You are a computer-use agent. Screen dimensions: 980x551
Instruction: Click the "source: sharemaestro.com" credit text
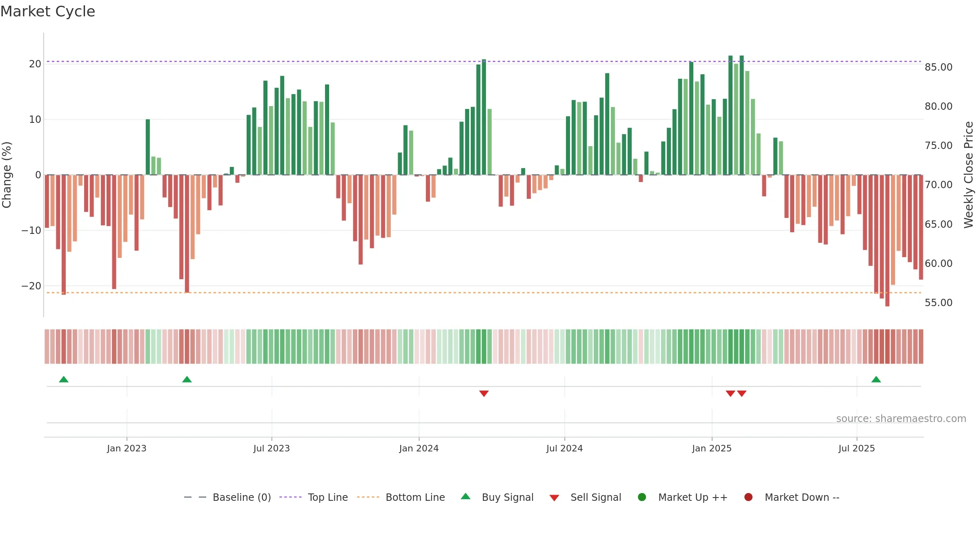point(901,418)
